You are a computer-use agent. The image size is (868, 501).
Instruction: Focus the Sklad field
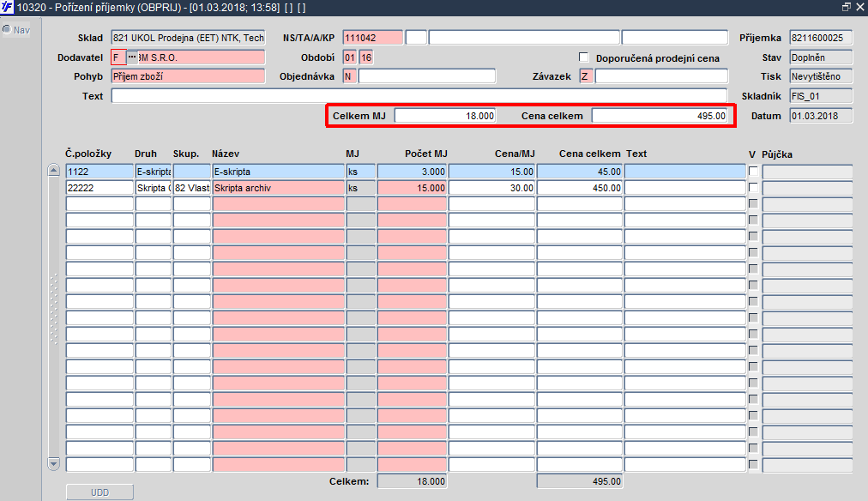188,38
